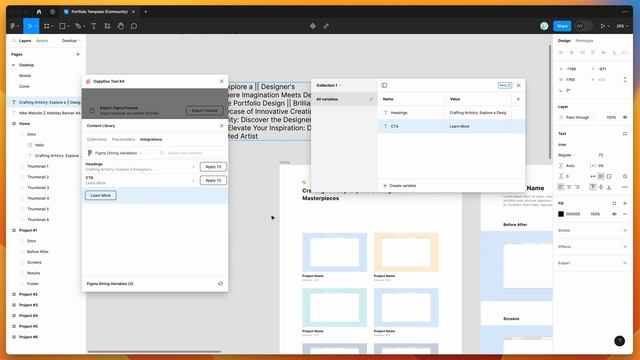Open Figma String Variables source dropdown

(x=116, y=153)
